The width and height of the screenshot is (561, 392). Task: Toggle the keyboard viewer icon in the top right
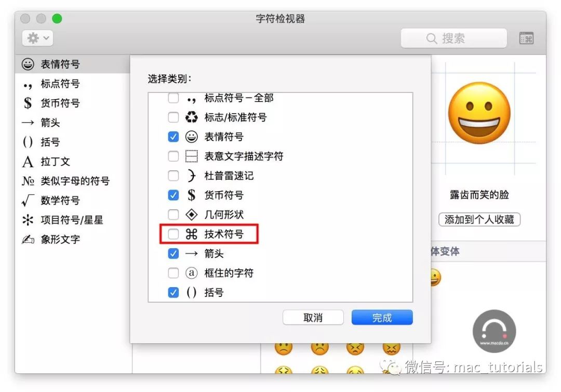point(526,38)
